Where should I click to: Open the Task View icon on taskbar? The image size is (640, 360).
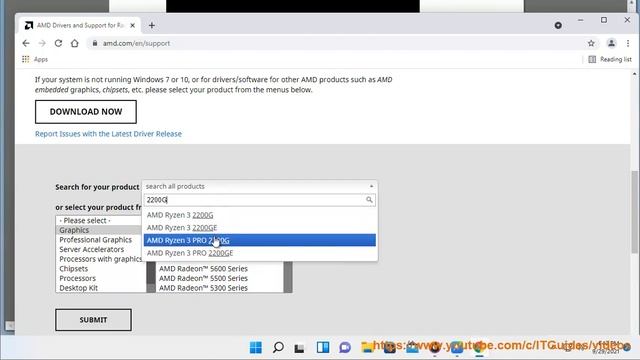[300, 347]
